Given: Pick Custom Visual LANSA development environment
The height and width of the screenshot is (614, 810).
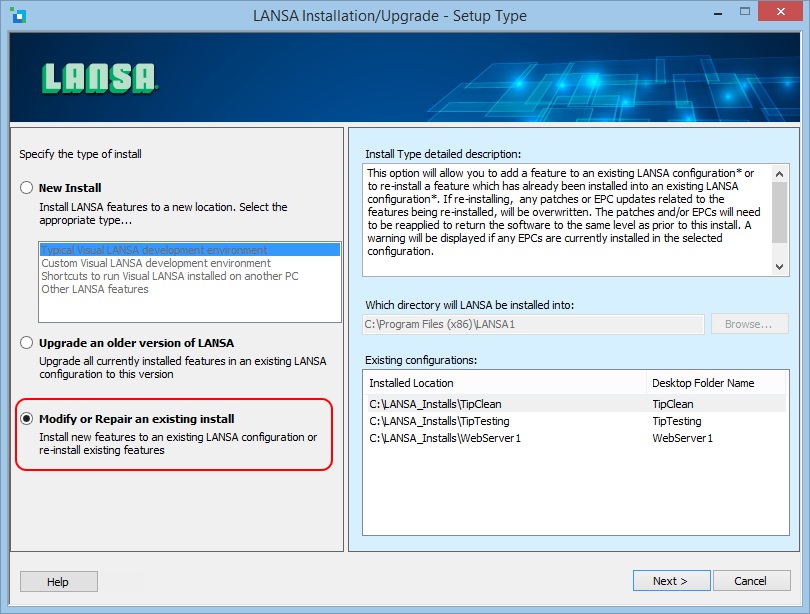Looking at the screenshot, I should [190, 263].
